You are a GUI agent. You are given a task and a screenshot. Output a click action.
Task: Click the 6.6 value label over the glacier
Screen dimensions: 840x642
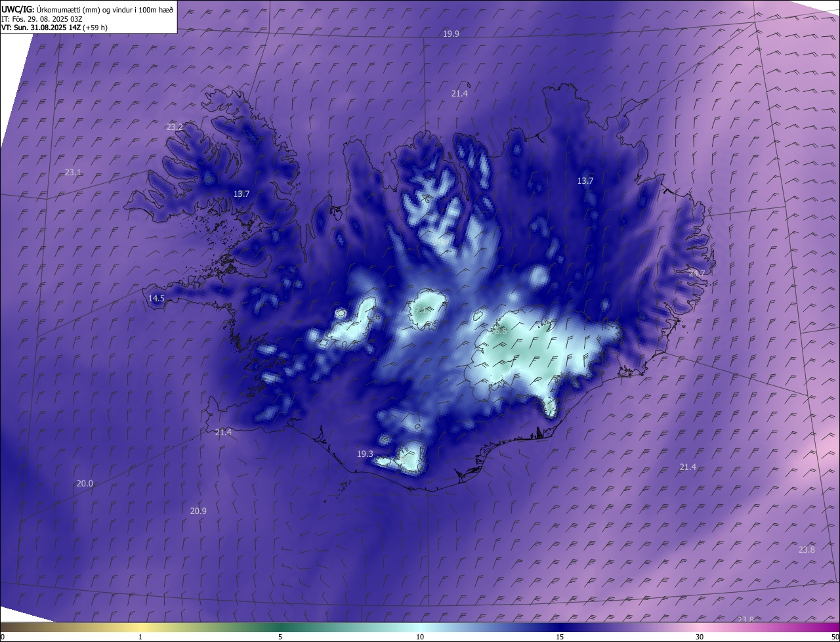pos(500,332)
